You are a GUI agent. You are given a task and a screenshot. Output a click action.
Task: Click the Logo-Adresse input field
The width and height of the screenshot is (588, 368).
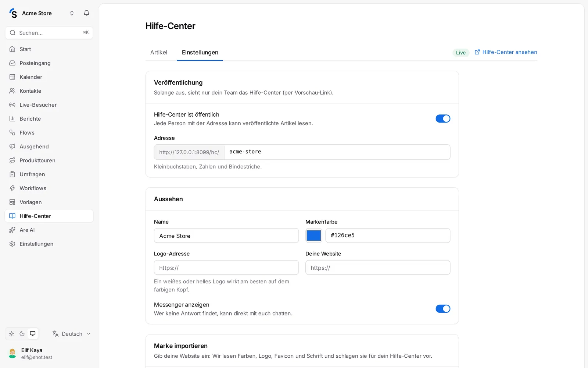(x=226, y=268)
